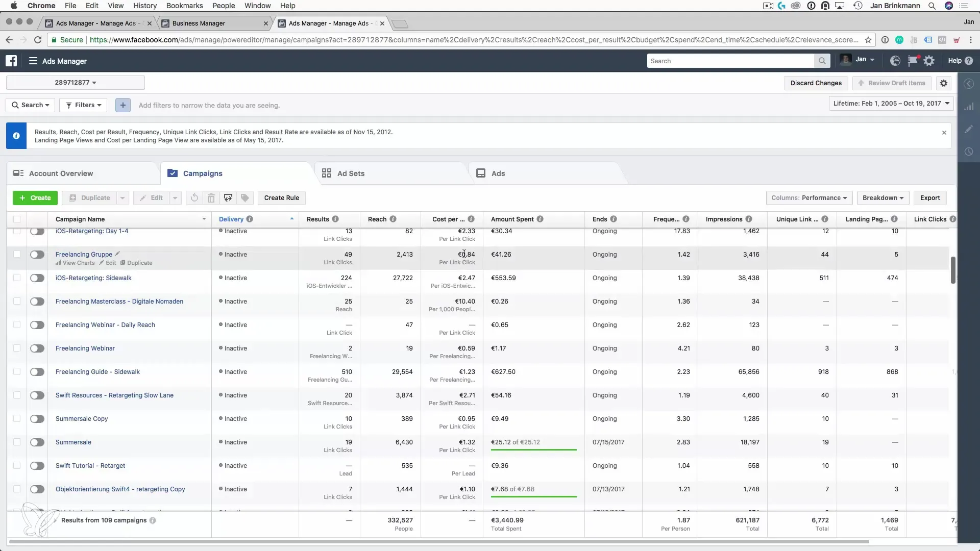Viewport: 980px width, 551px height.
Task: Open the Search dropdown
Action: [x=31, y=105]
